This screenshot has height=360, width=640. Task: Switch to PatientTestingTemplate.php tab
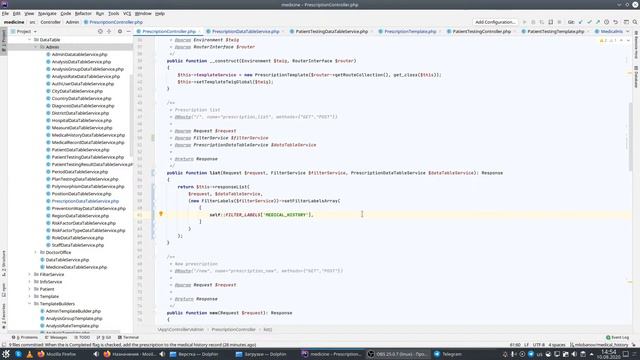[x=555, y=31]
